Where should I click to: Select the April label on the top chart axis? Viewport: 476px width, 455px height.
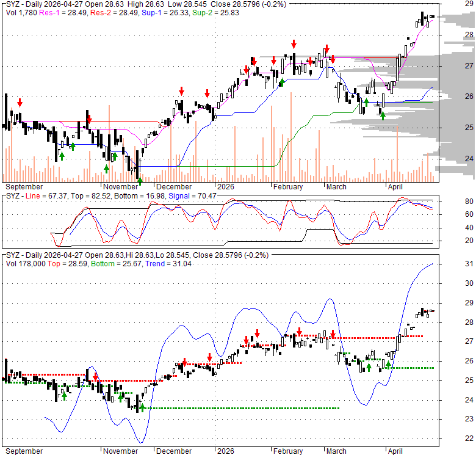[x=395, y=186]
